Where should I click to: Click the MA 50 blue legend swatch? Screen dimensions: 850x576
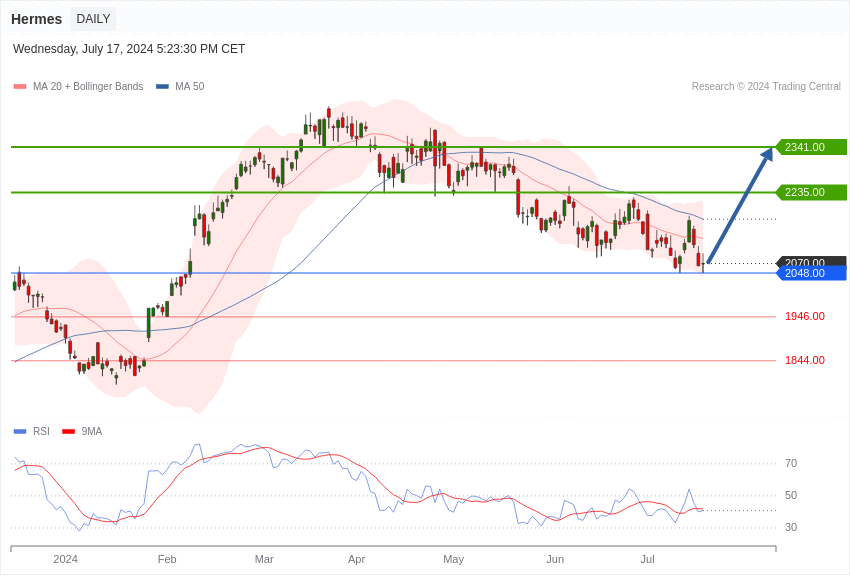[x=162, y=87]
